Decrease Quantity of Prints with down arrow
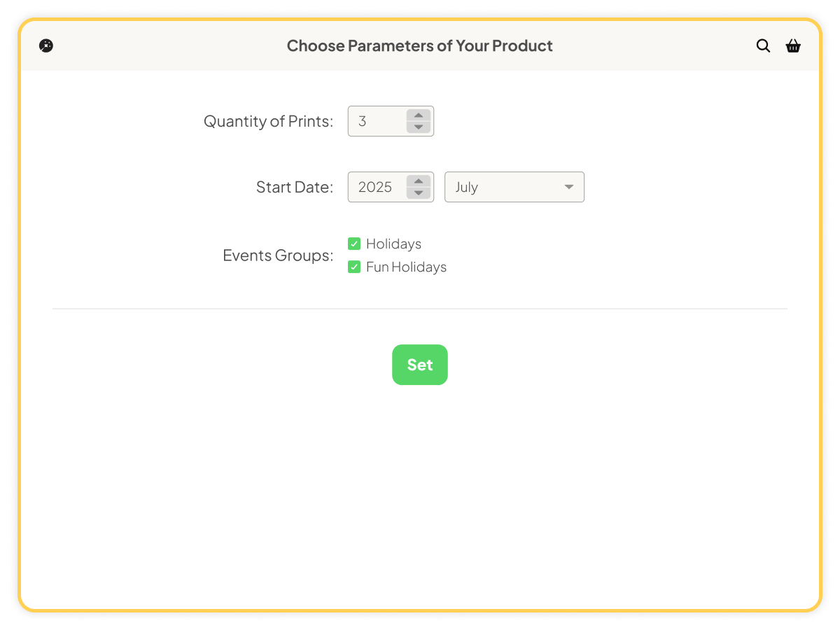Image resolution: width=840 pixels, height=630 pixels. pos(419,127)
